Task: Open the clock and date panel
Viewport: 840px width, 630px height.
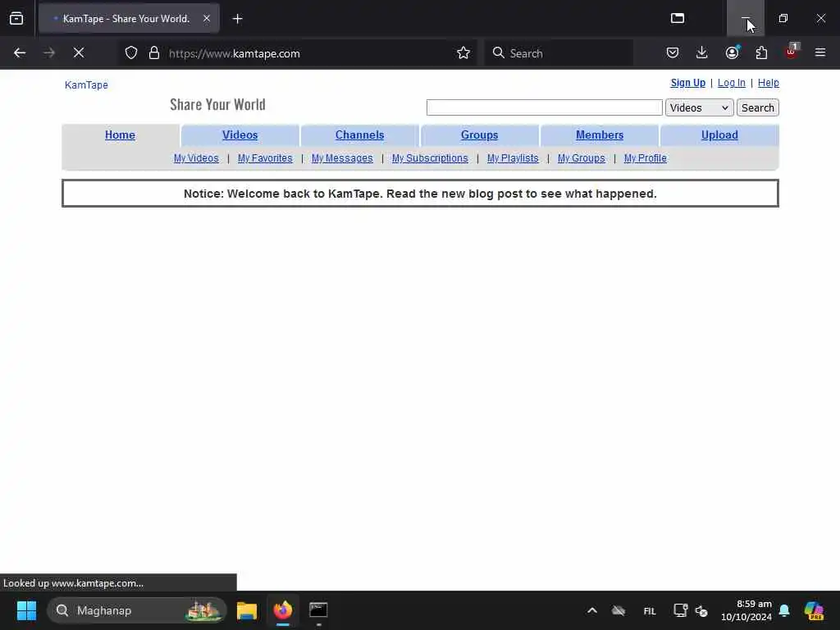Action: click(746, 610)
